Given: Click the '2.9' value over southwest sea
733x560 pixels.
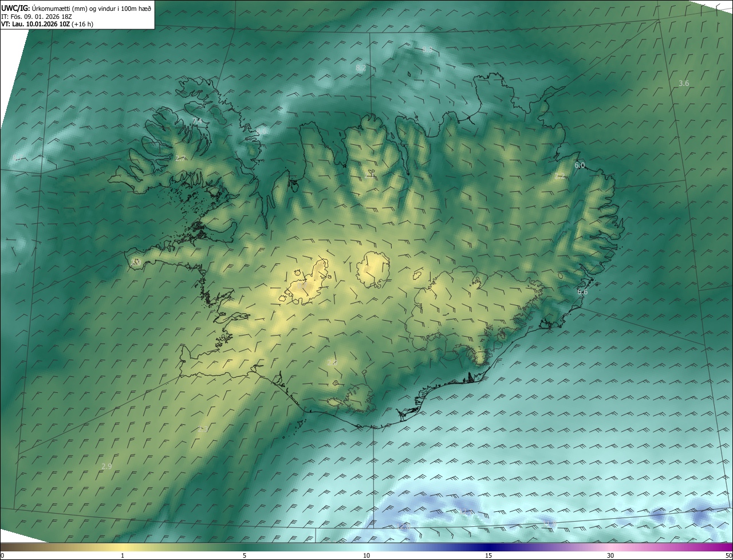Looking at the screenshot, I should [107, 466].
